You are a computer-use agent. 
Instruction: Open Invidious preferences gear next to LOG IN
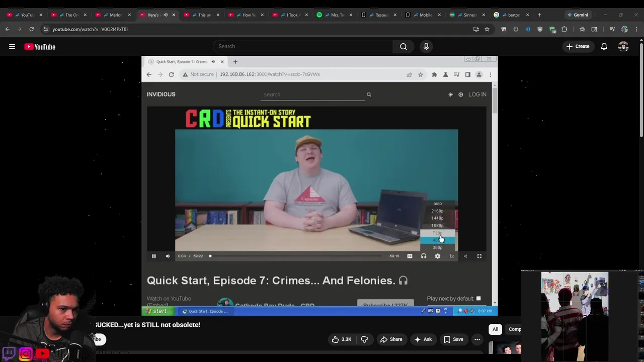(x=460, y=95)
